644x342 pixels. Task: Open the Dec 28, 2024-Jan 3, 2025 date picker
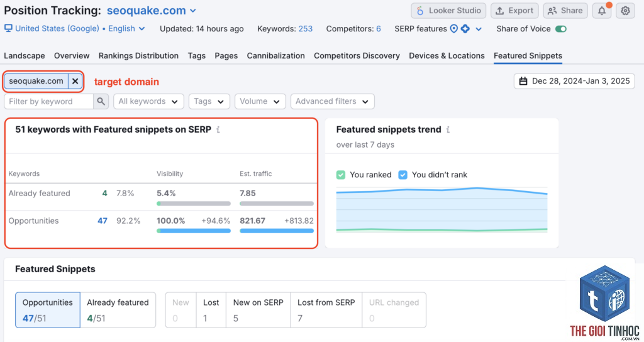[x=574, y=81]
